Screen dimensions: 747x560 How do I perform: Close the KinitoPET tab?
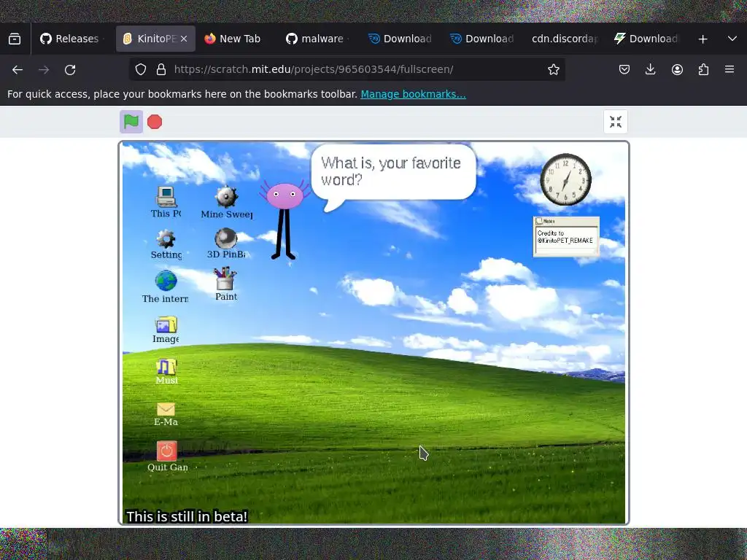pos(184,39)
